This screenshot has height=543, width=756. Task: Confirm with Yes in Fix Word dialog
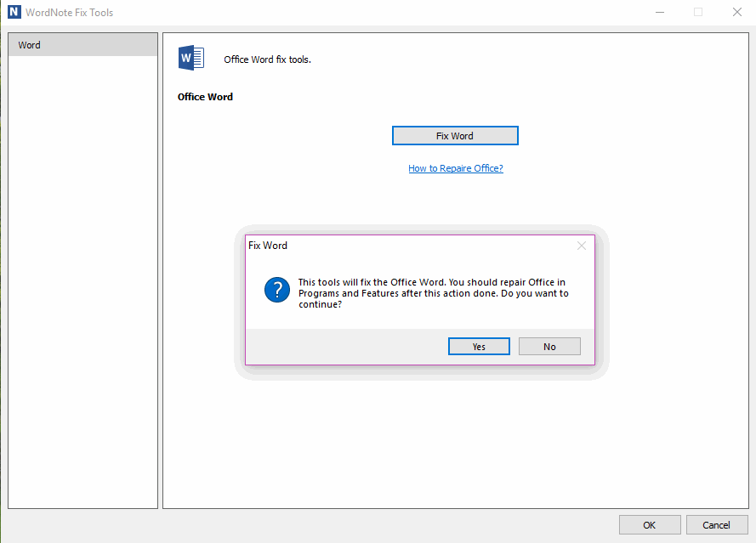point(479,347)
